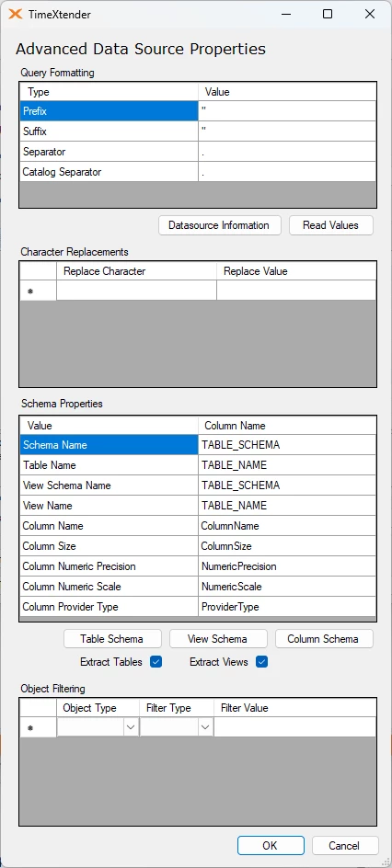
Task: Confirm settings with the OK button
Action: (x=271, y=845)
